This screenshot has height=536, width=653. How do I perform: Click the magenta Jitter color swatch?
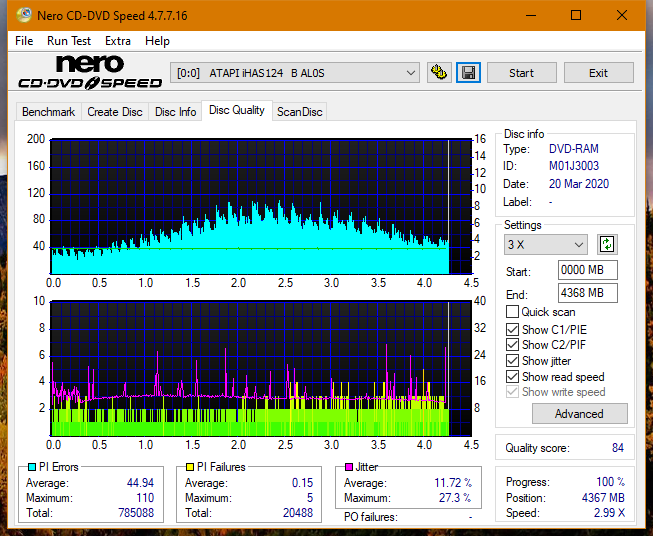click(x=349, y=467)
